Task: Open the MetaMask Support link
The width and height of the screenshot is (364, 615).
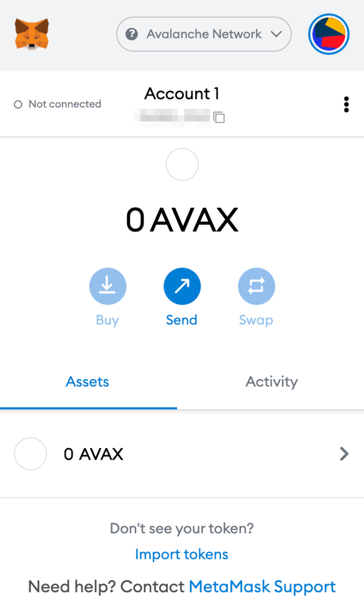Action: coord(262,587)
